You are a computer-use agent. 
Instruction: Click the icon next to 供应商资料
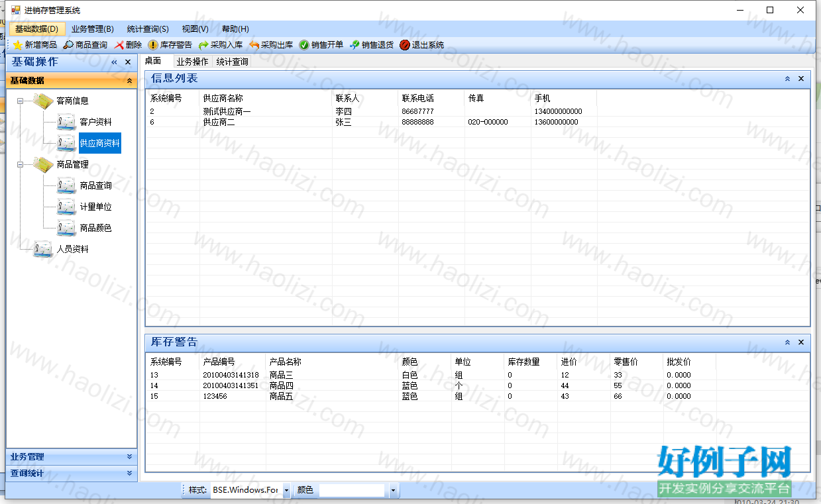(66, 143)
